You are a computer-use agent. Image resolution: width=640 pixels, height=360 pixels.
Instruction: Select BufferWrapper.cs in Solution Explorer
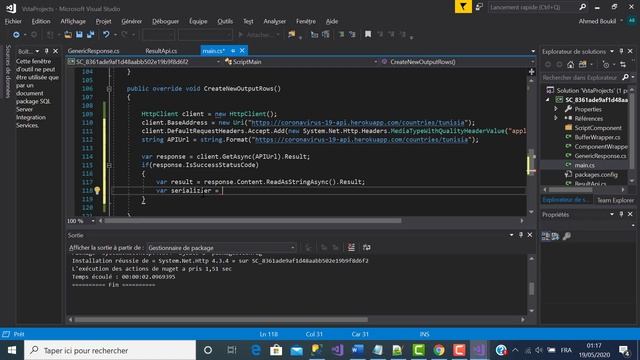[597, 137]
